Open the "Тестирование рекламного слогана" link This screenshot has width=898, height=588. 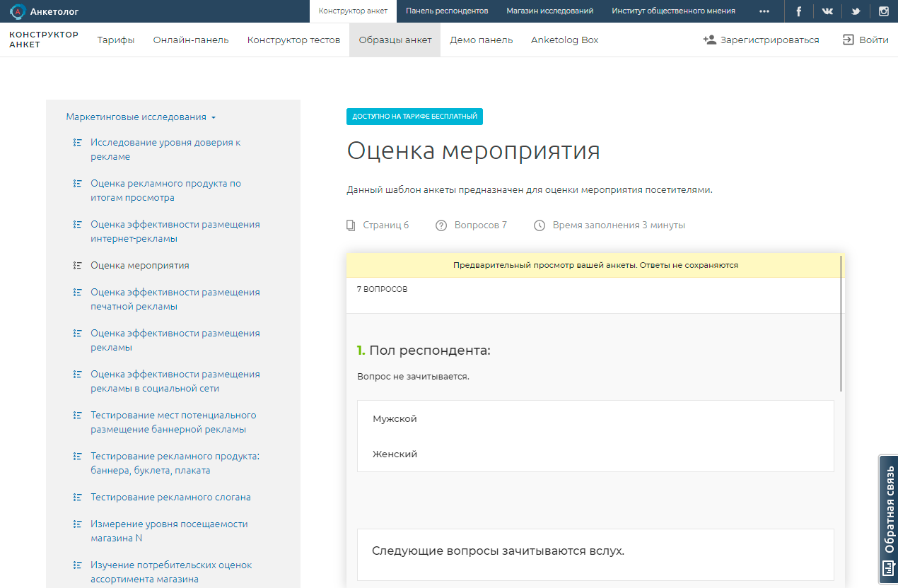pyautogui.click(x=170, y=497)
